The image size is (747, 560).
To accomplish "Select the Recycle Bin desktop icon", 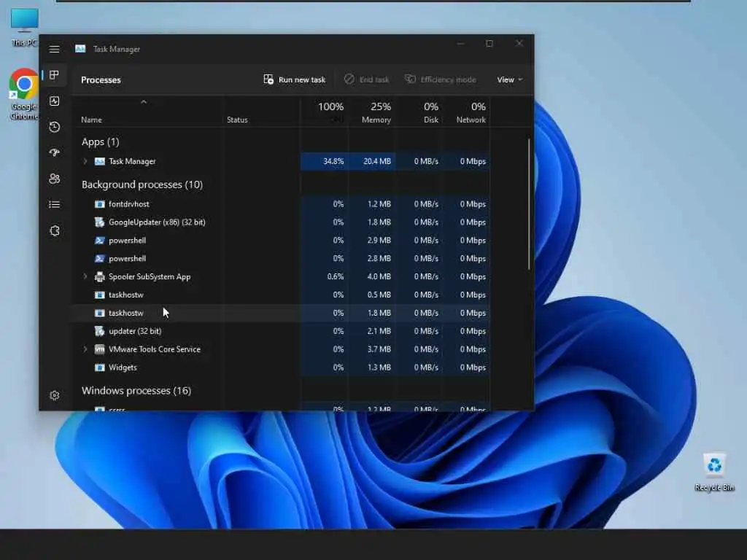I will click(x=714, y=472).
